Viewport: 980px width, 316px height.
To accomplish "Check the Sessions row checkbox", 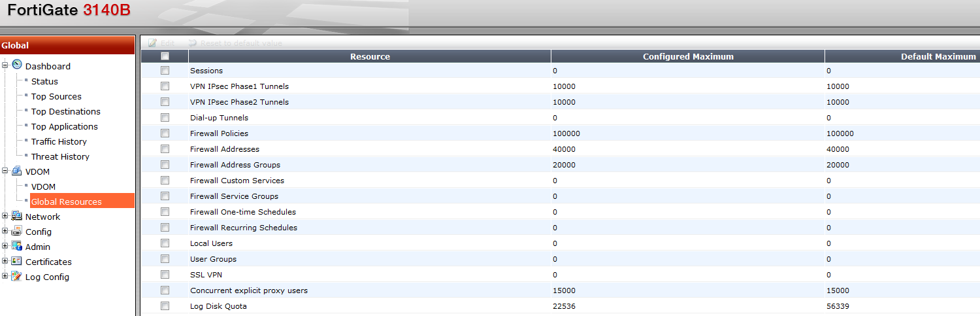I will pyautogui.click(x=165, y=71).
